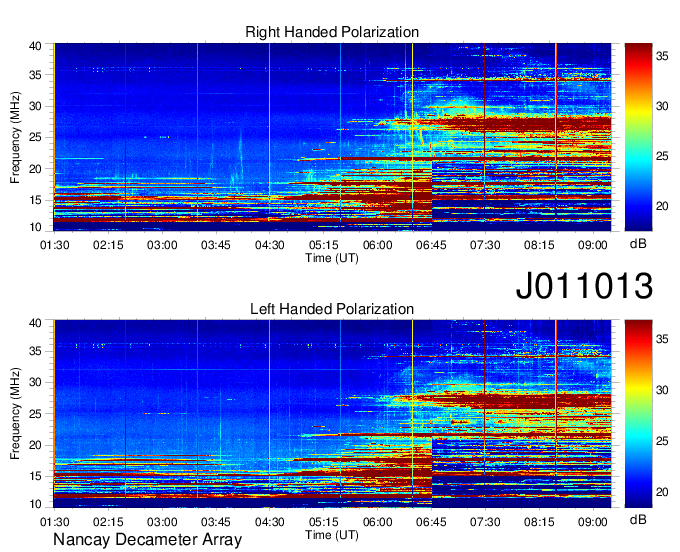Screen dimensions: 680x552
Task: Click the "06:00" tick under Right Handed plot
Action: pyautogui.click(x=377, y=245)
